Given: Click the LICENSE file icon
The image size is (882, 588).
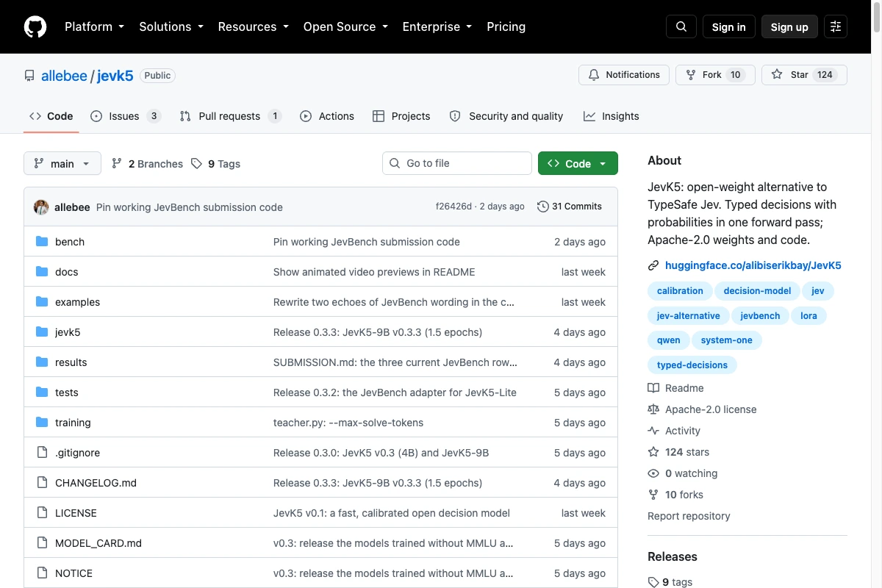Looking at the screenshot, I should click(x=42, y=513).
